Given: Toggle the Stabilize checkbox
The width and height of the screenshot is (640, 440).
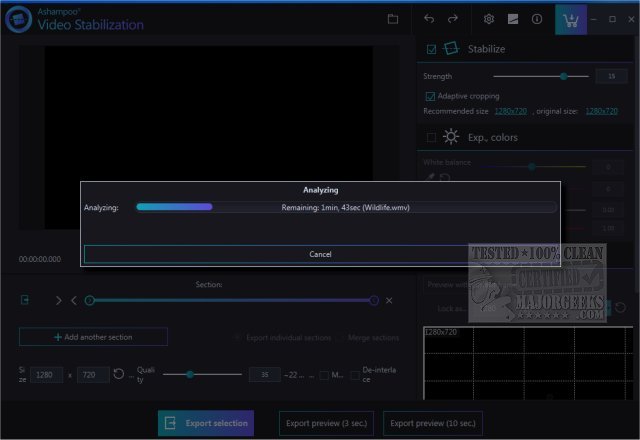Looking at the screenshot, I should 431,49.
